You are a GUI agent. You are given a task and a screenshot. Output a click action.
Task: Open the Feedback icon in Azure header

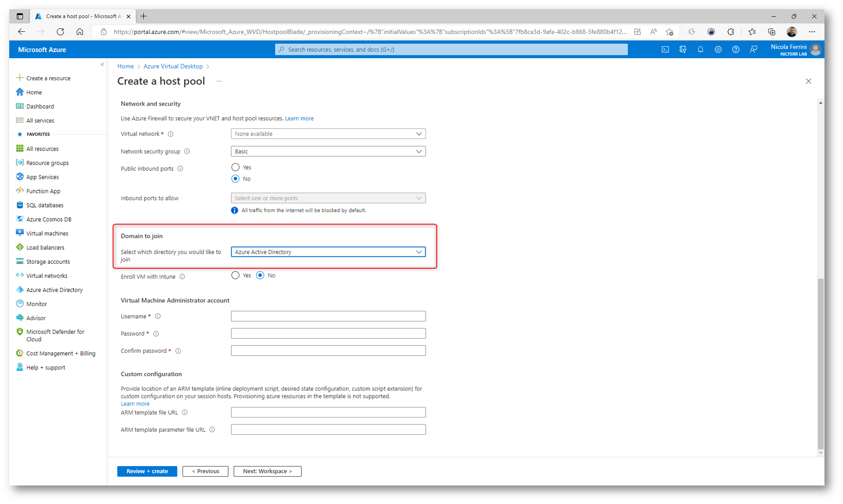(753, 50)
